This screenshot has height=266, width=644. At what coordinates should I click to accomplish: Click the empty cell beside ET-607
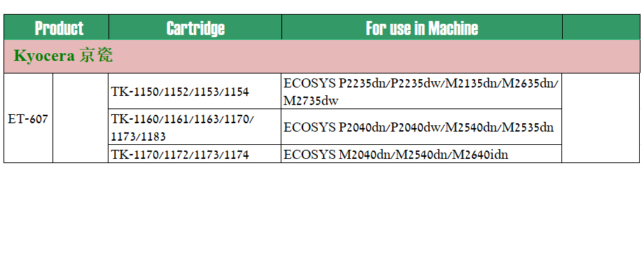coord(80,118)
